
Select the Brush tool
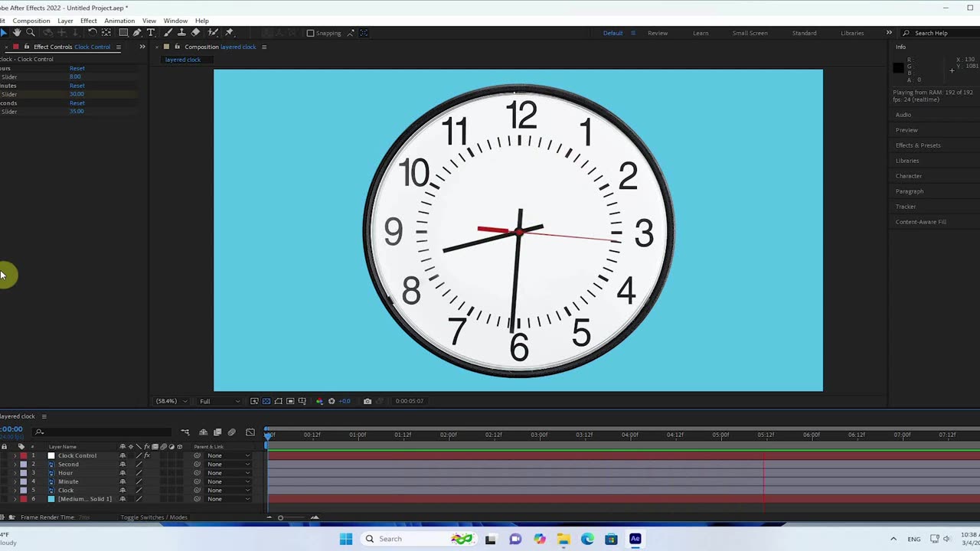[168, 33]
